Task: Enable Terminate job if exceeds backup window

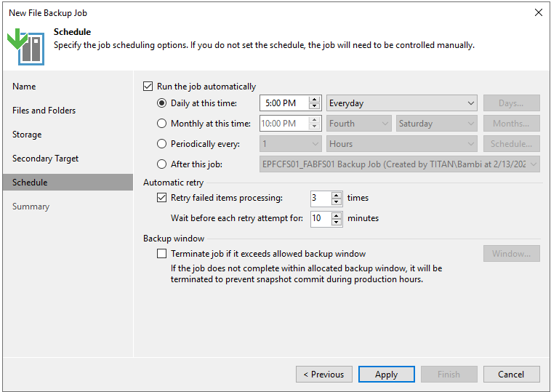Action: click(x=161, y=254)
